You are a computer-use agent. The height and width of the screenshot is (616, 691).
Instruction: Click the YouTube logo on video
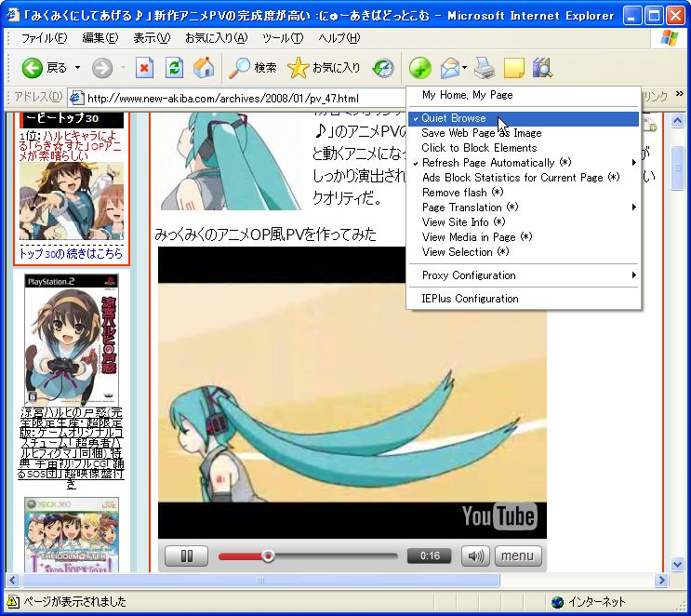point(499,516)
